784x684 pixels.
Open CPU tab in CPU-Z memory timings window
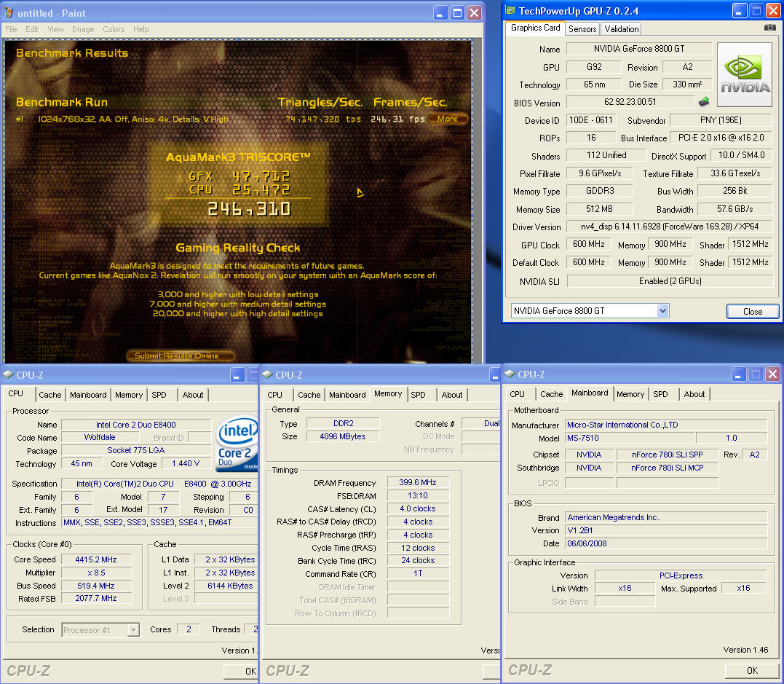coord(275,395)
